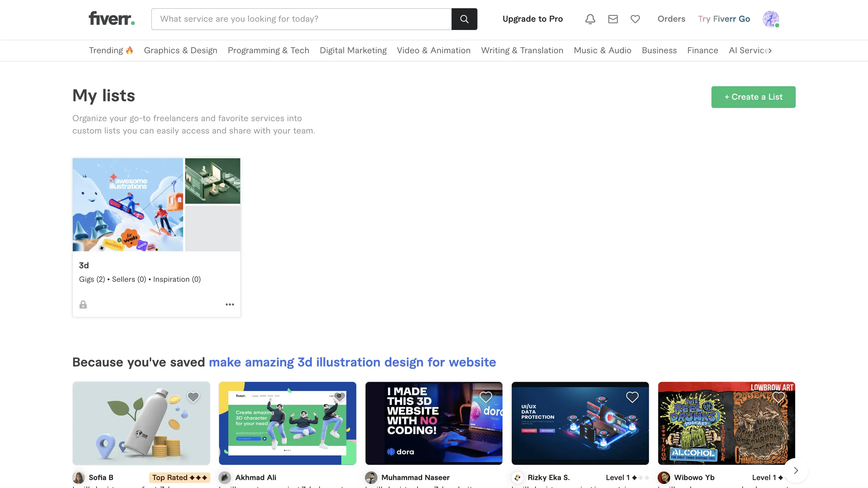Click the Create a List button
Image resolution: width=868 pixels, height=488 pixels.
[753, 97]
